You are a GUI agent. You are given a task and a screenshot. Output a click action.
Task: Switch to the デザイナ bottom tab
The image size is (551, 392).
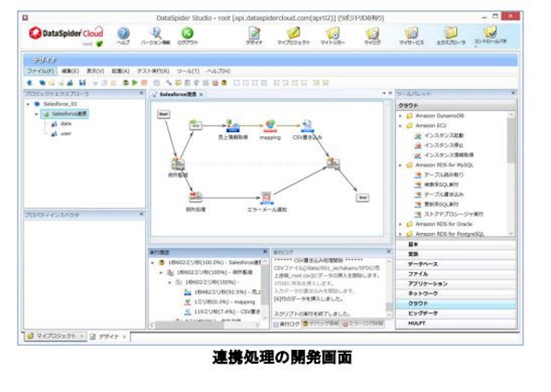click(x=107, y=336)
